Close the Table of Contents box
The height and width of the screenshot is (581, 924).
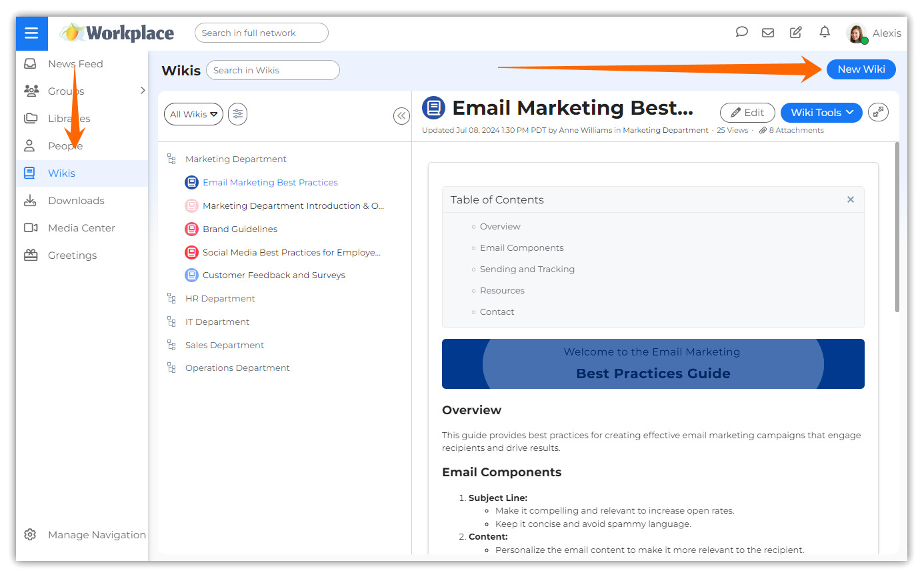click(850, 199)
